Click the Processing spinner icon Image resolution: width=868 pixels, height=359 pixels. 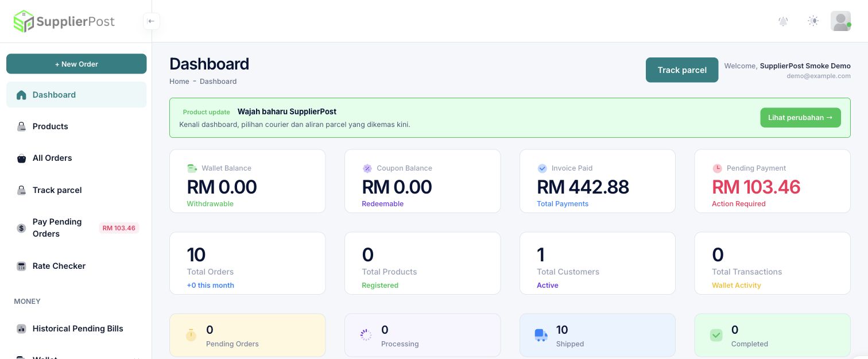tap(366, 335)
